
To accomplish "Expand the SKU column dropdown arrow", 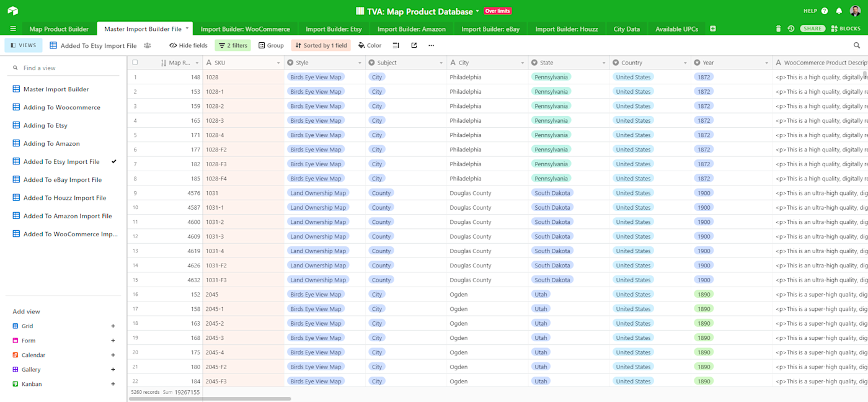I will (x=278, y=63).
